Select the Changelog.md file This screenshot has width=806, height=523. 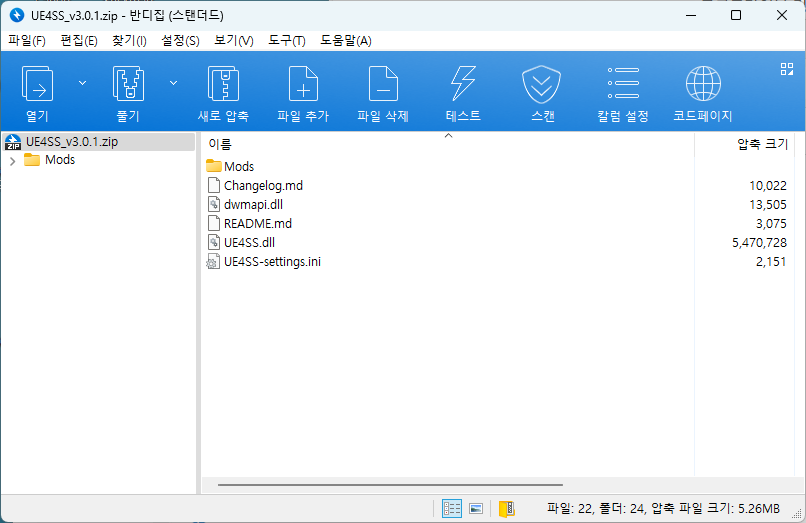[x=255, y=186]
